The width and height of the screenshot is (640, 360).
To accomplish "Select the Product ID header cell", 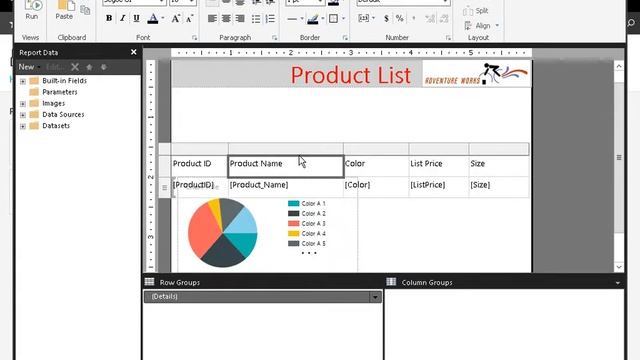I will click(200, 166).
